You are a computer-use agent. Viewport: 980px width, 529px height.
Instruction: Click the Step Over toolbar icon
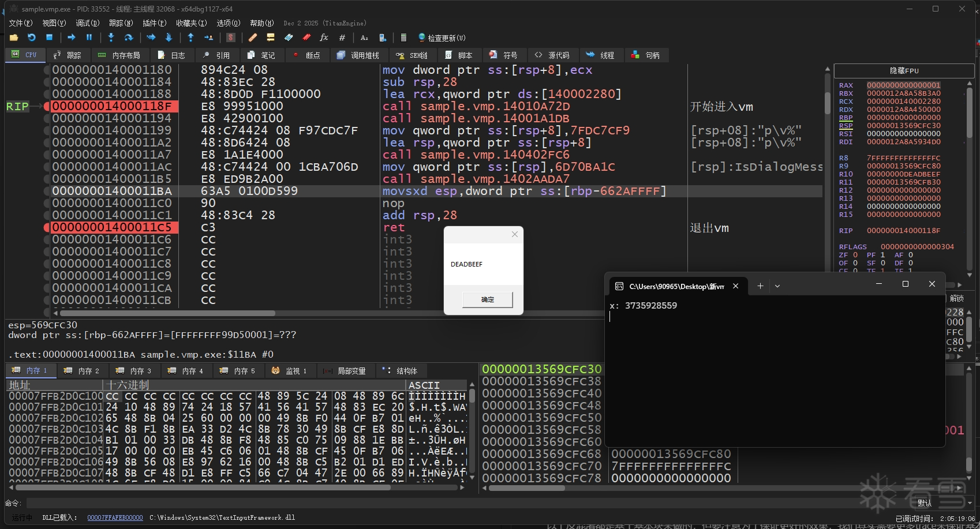tap(129, 37)
